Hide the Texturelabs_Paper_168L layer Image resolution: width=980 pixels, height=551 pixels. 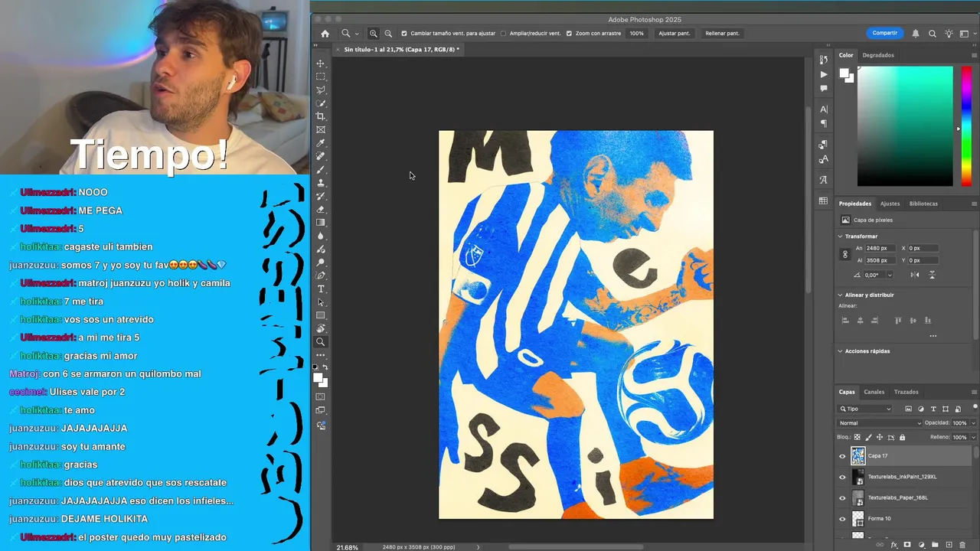point(842,498)
